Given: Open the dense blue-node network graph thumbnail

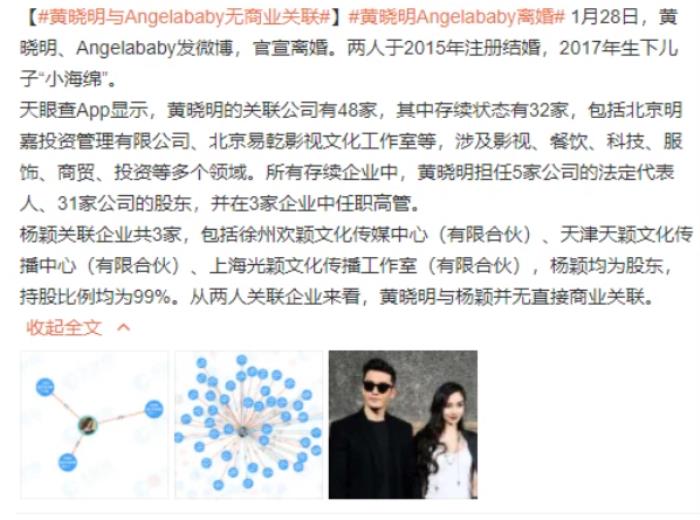Looking at the screenshot, I should coord(249,424).
